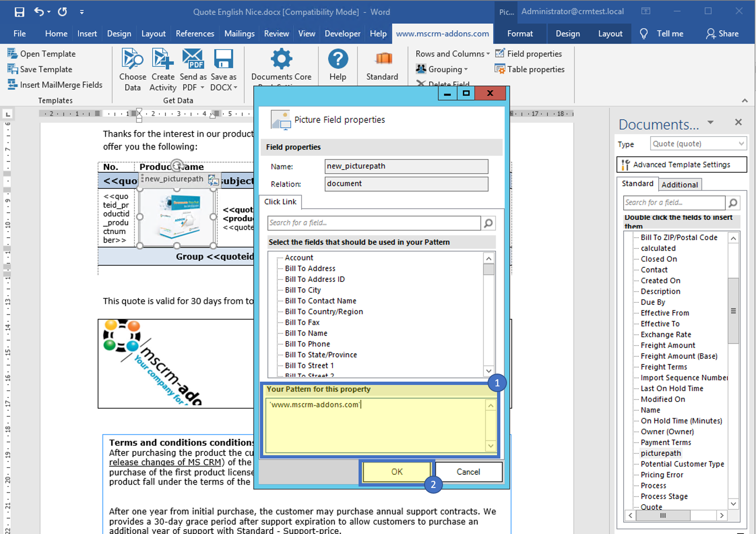Click Open Template
756x534 pixels.
tap(42, 54)
